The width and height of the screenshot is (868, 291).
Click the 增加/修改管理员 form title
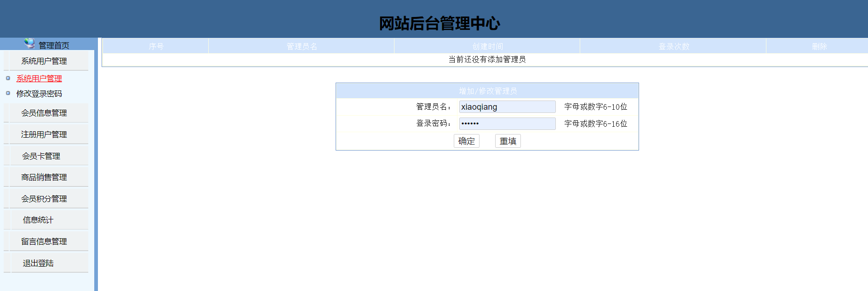click(x=487, y=91)
